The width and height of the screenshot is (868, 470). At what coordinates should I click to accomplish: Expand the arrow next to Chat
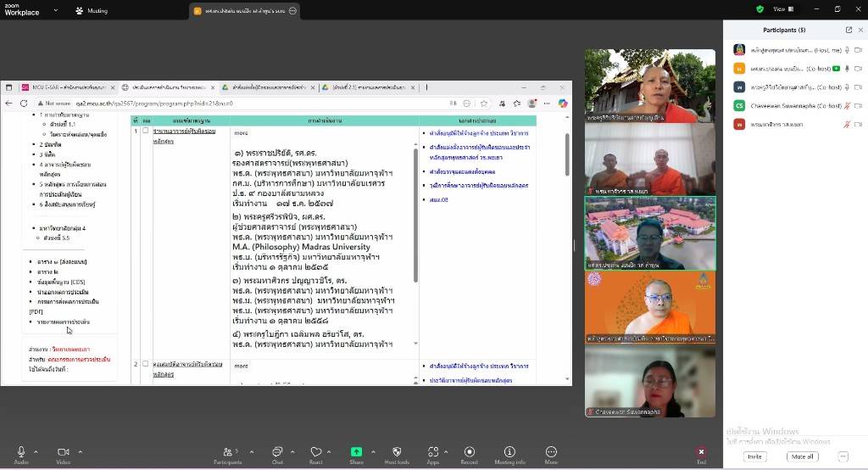pos(292,451)
